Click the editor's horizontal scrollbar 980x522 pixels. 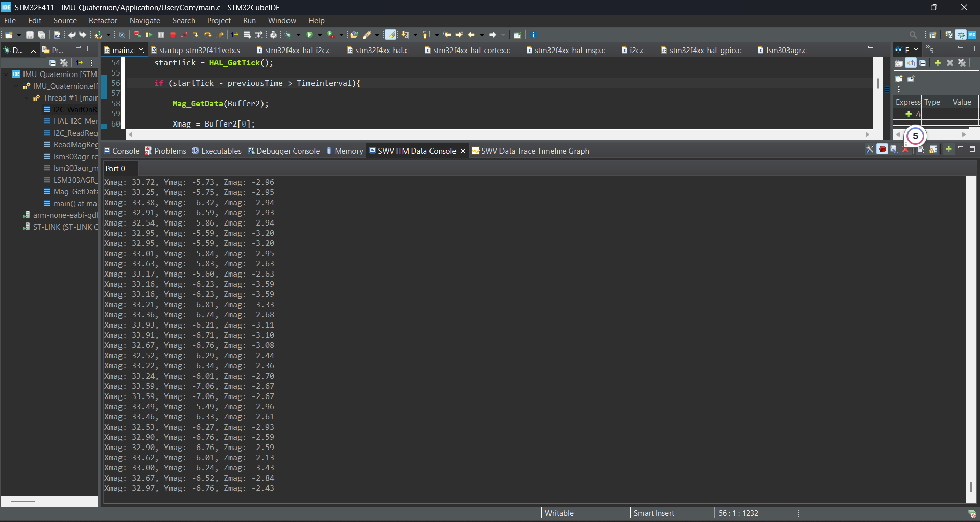[x=498, y=134]
